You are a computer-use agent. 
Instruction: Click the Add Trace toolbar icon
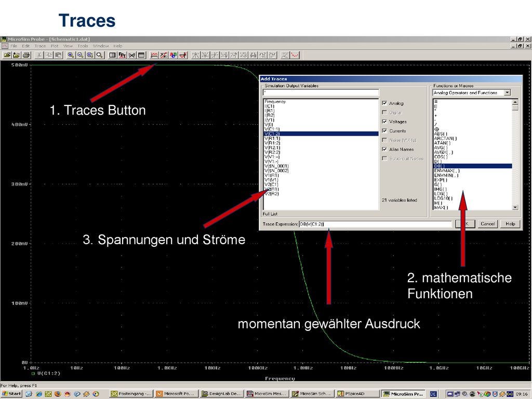click(154, 55)
